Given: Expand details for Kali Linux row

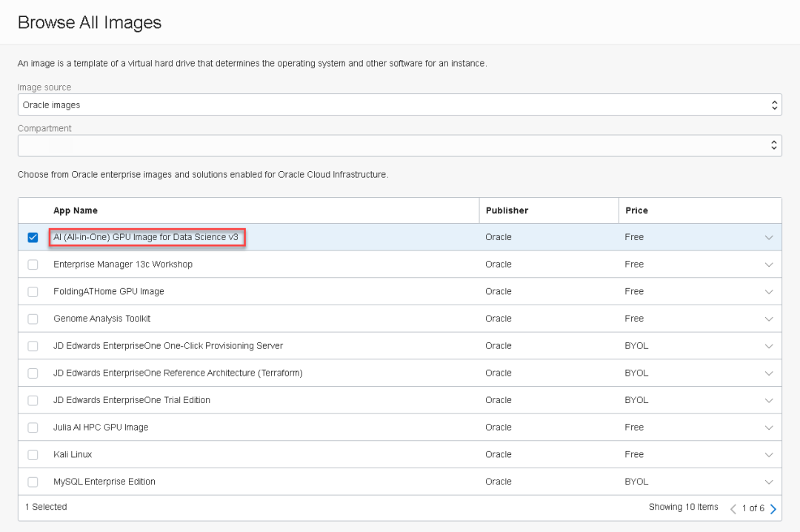Looking at the screenshot, I should pyautogui.click(x=768, y=455).
